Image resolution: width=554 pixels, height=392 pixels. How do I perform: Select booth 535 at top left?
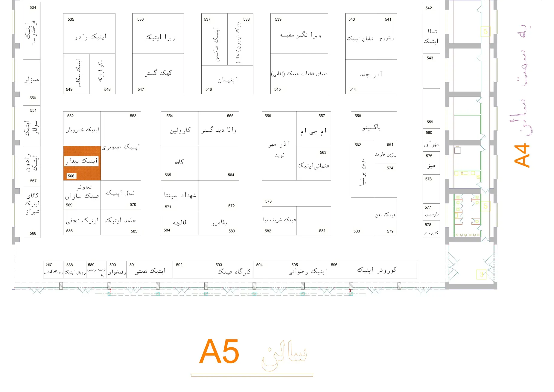tap(89, 34)
